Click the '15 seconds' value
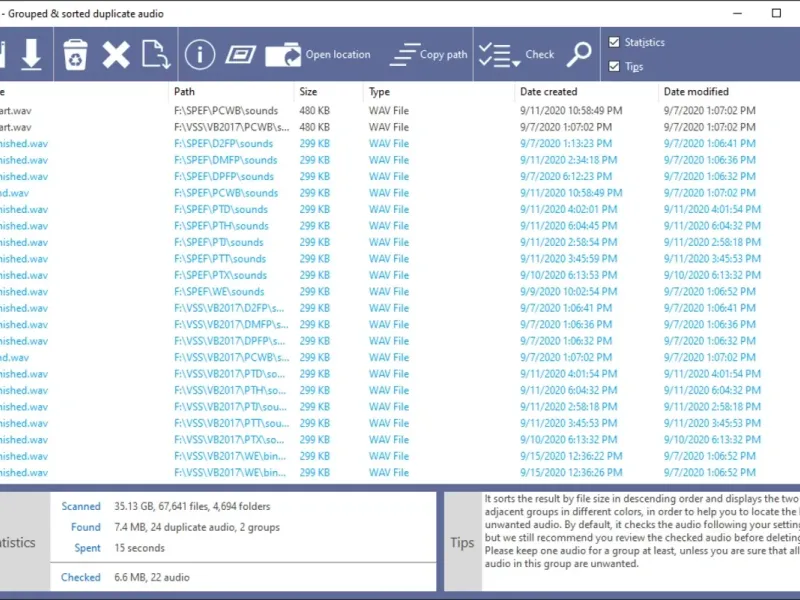Viewport: 800px width, 600px height. [139, 548]
